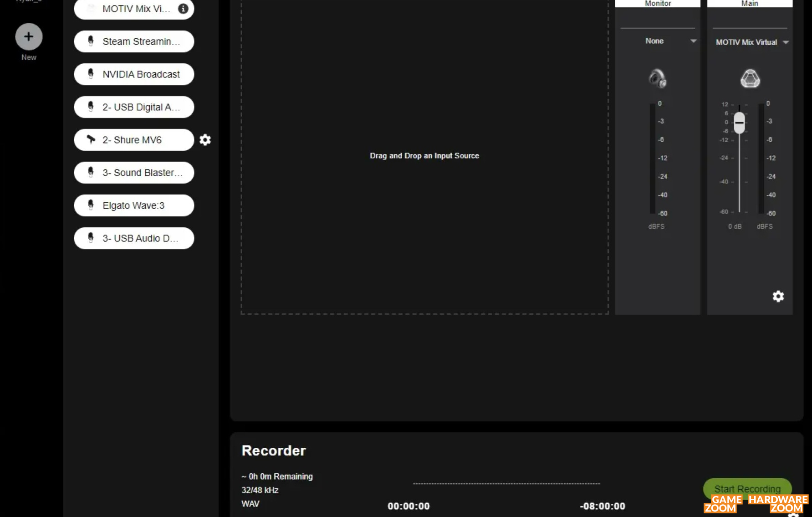
Task: Select the Steam Streaming input source
Action: [134, 41]
